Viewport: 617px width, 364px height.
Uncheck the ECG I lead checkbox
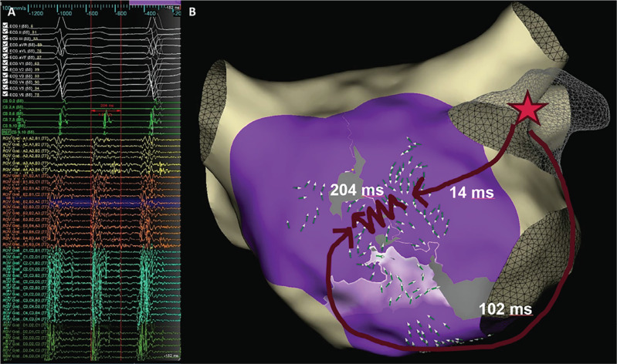click(5, 25)
